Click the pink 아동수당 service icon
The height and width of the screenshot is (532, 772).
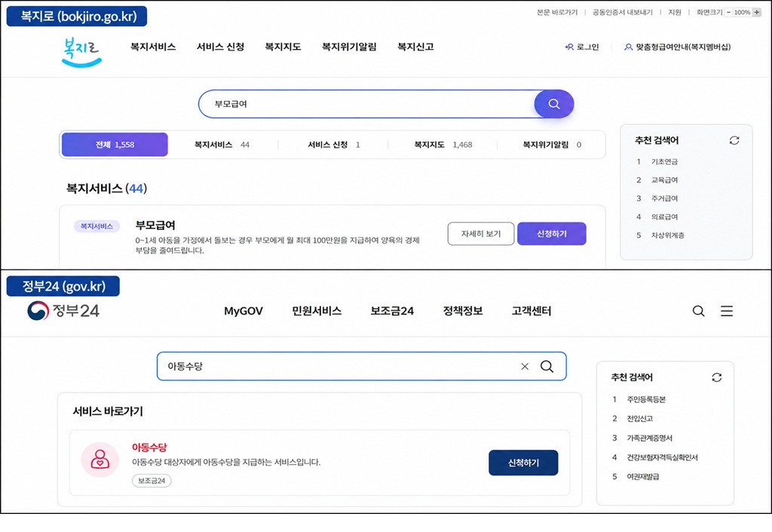click(100, 460)
